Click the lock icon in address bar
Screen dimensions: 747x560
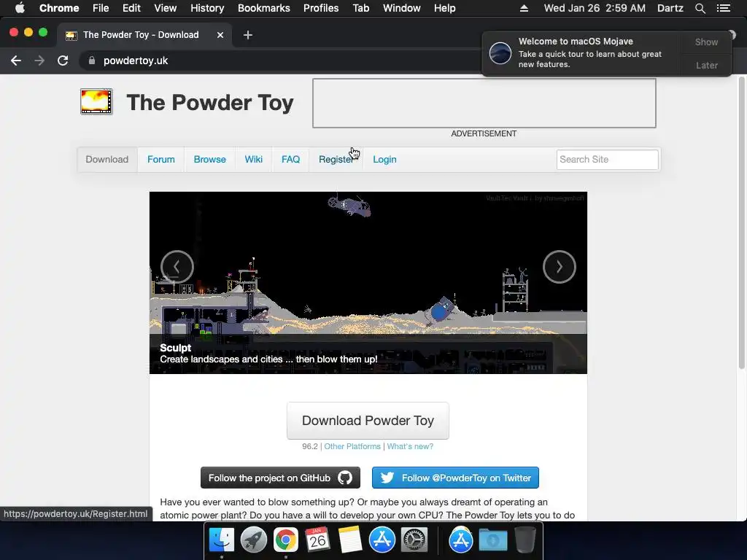(92, 61)
